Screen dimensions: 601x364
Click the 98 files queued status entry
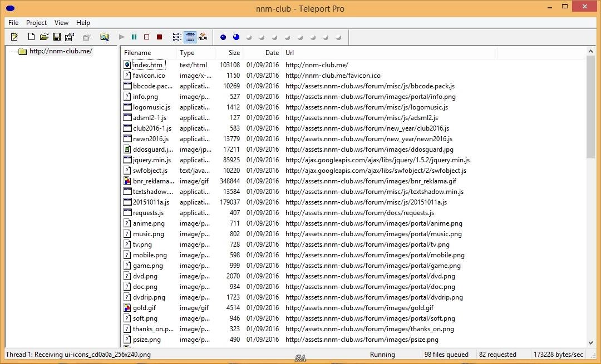click(446, 355)
